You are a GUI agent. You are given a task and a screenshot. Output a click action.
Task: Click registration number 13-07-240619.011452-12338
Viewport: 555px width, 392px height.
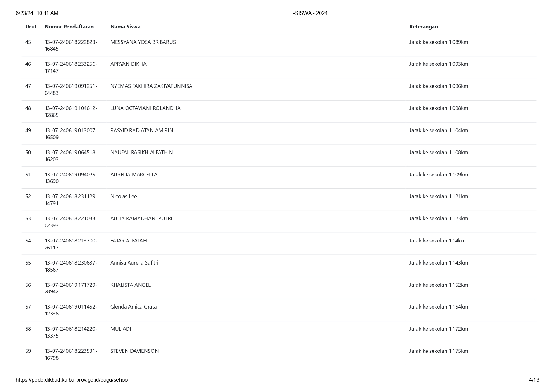tap(71, 310)
